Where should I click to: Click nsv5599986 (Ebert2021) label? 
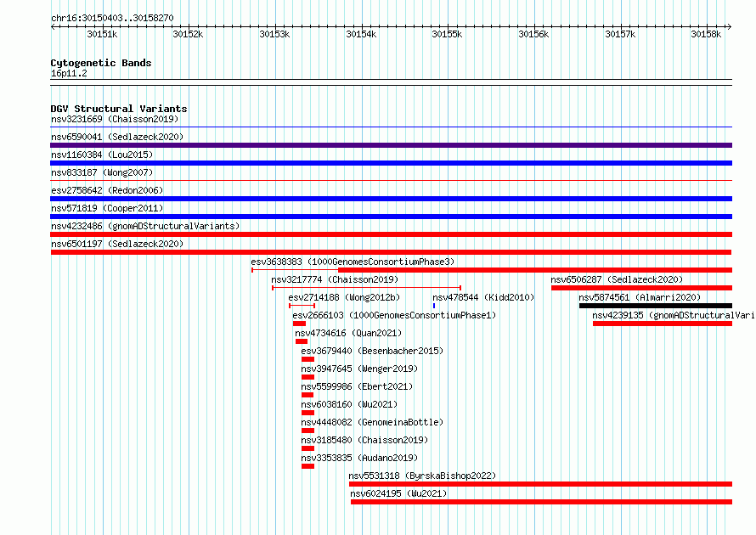(357, 386)
